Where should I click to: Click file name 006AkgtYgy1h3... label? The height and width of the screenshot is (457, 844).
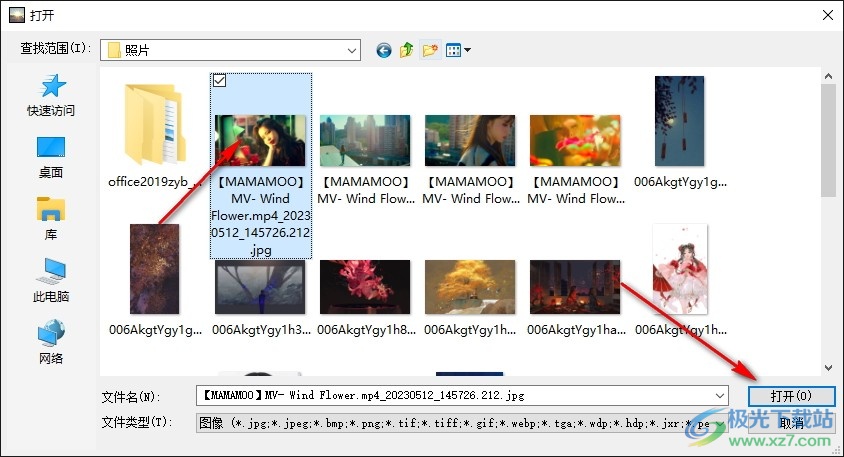[x=261, y=329]
